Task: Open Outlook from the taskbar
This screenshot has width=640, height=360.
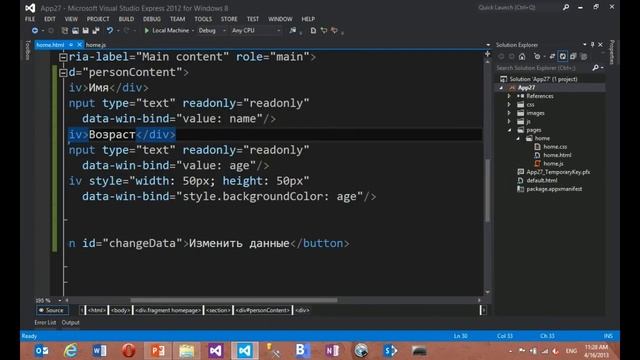Action: (x=42, y=351)
